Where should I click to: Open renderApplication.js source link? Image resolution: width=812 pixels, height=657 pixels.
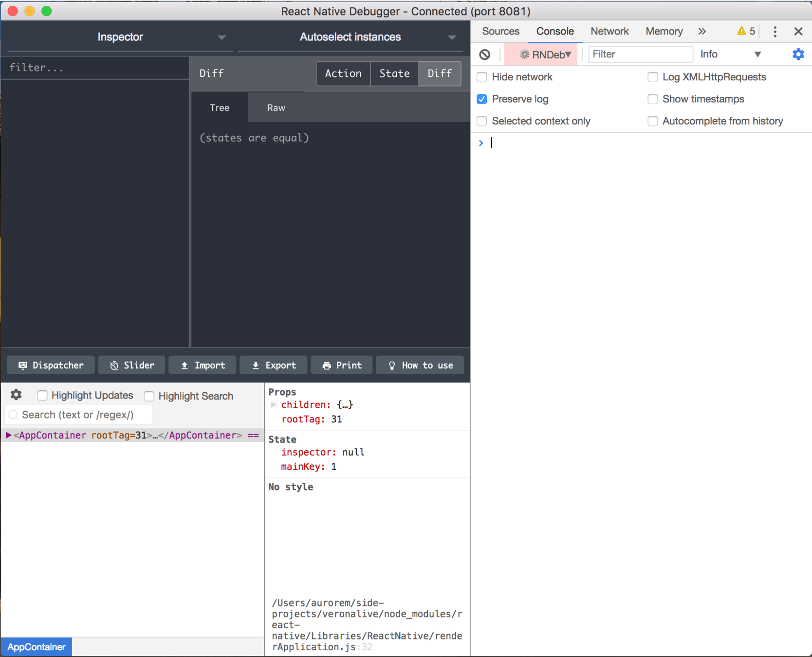(x=367, y=625)
